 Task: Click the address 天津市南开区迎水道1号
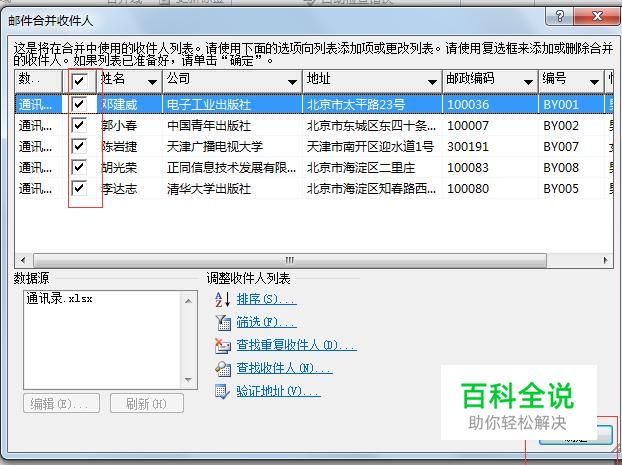[371, 147]
